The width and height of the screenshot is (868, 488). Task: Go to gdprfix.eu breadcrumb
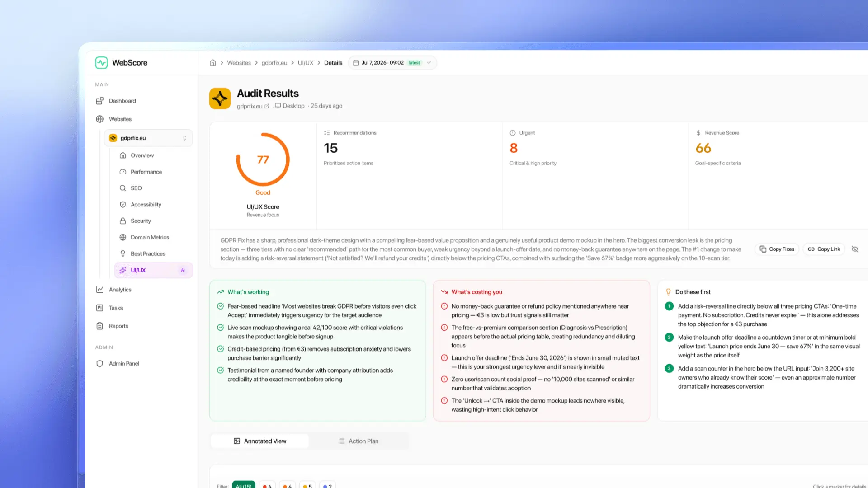[274, 63]
